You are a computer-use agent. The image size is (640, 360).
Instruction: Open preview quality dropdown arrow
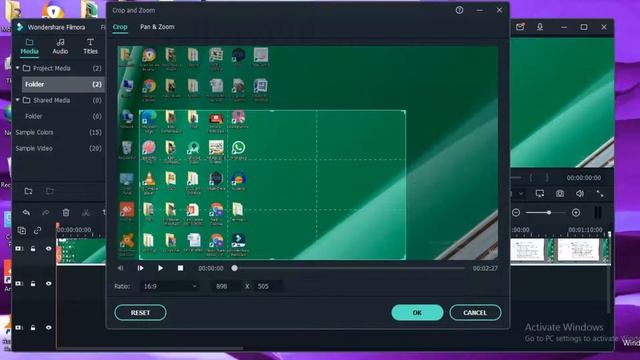pos(521,193)
